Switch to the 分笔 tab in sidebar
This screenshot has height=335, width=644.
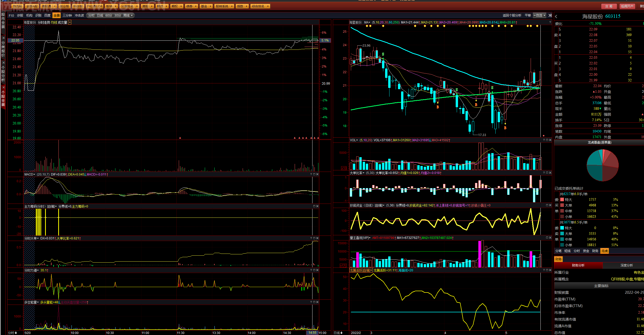click(558, 251)
